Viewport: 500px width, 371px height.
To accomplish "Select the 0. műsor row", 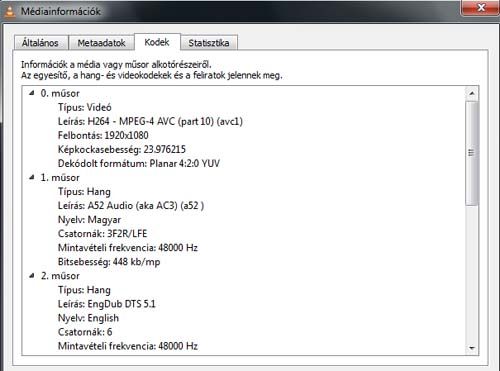I will (60, 93).
